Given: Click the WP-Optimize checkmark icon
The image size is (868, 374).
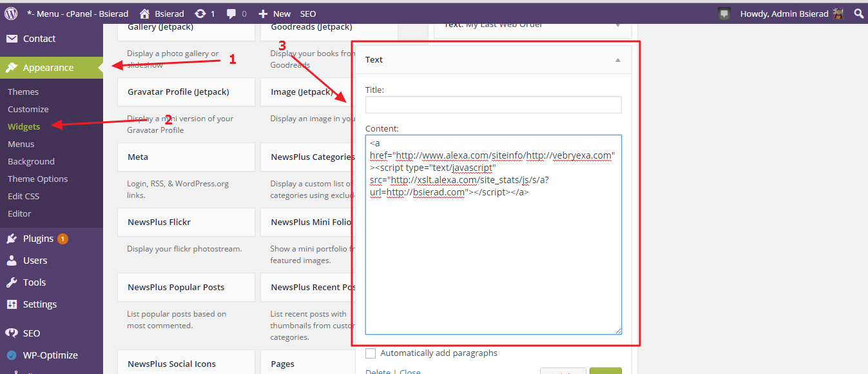Looking at the screenshot, I should click(12, 355).
